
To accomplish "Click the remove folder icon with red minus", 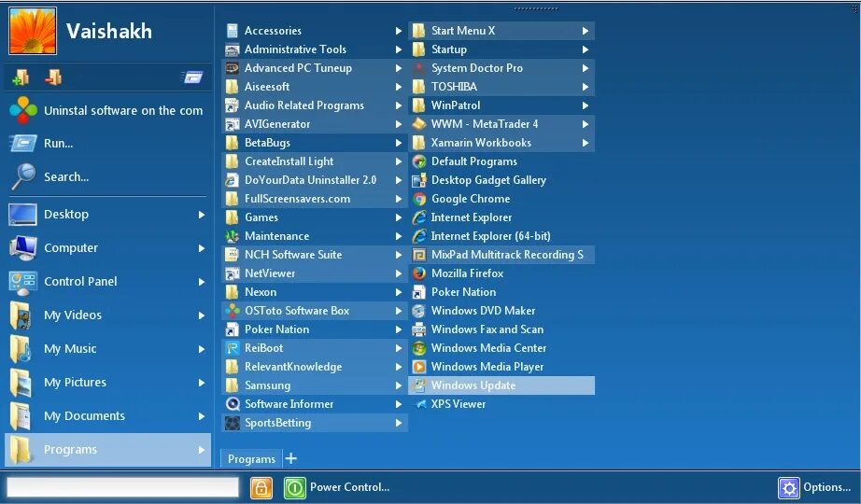I will tap(53, 77).
